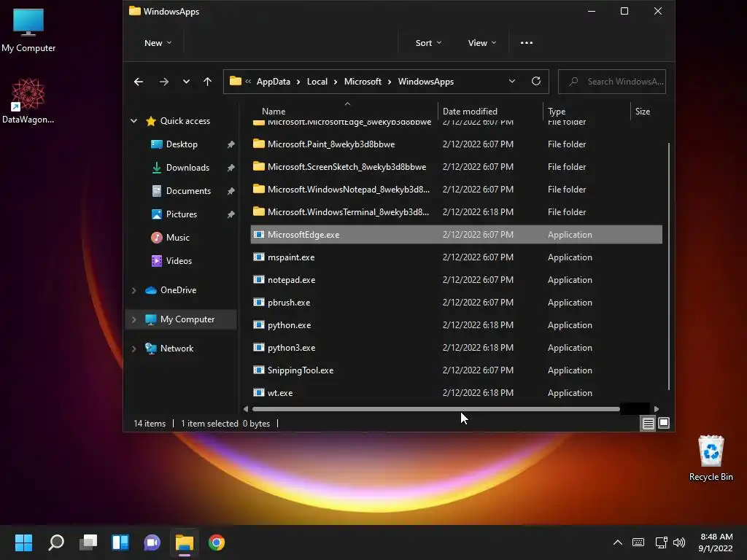Select the Microsoft.WindowsNotepad folder
Screen dimensions: 747x560
pos(456,190)
